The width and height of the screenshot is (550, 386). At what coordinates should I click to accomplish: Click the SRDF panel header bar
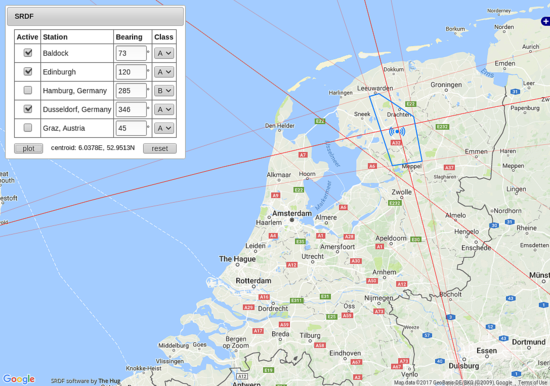(95, 16)
